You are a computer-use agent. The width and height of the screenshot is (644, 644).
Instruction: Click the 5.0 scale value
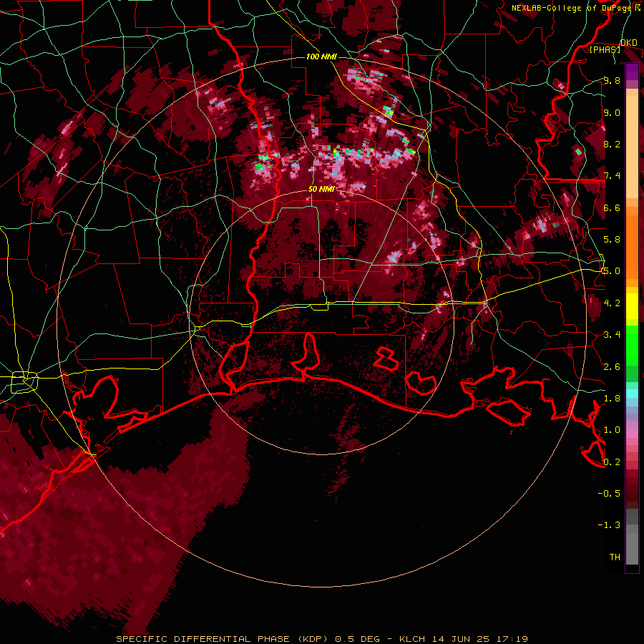click(612, 271)
